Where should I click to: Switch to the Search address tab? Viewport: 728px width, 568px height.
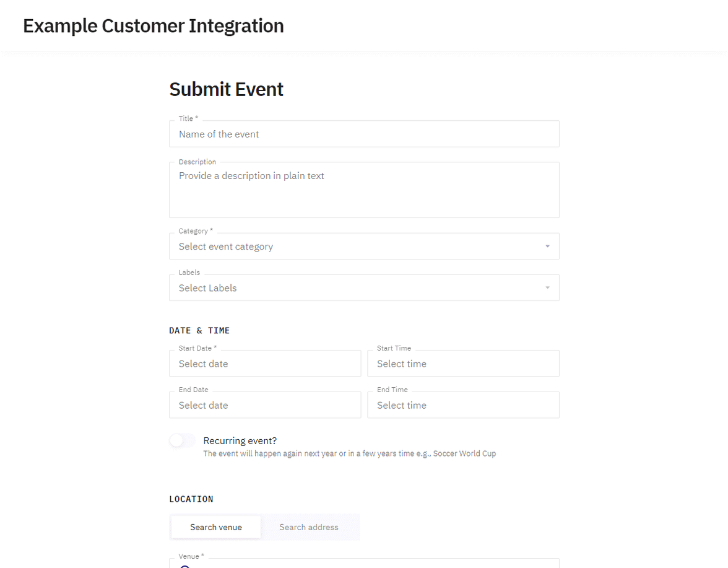pos(309,527)
